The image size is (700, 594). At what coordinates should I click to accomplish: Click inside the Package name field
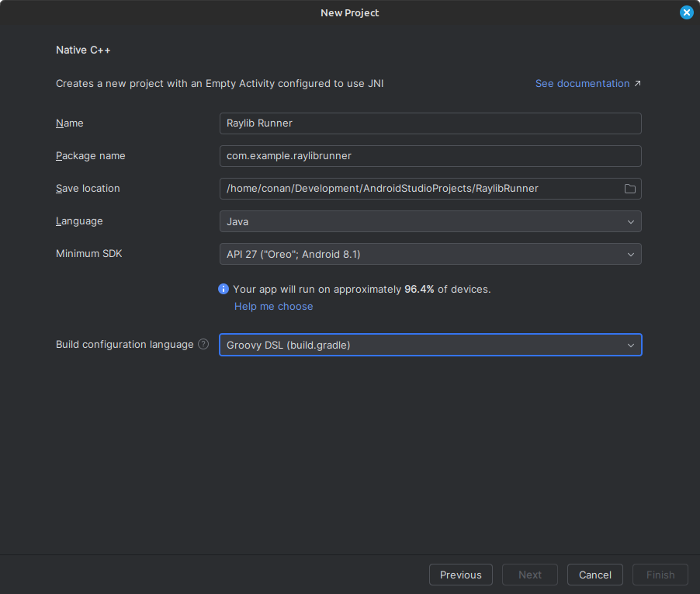click(430, 155)
